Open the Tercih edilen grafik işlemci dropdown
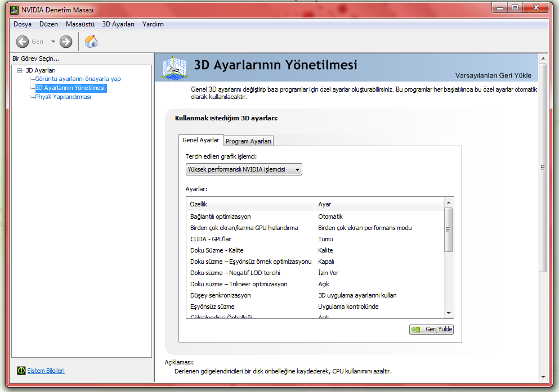Image resolution: width=559 pixels, height=392 pixels. click(244, 169)
